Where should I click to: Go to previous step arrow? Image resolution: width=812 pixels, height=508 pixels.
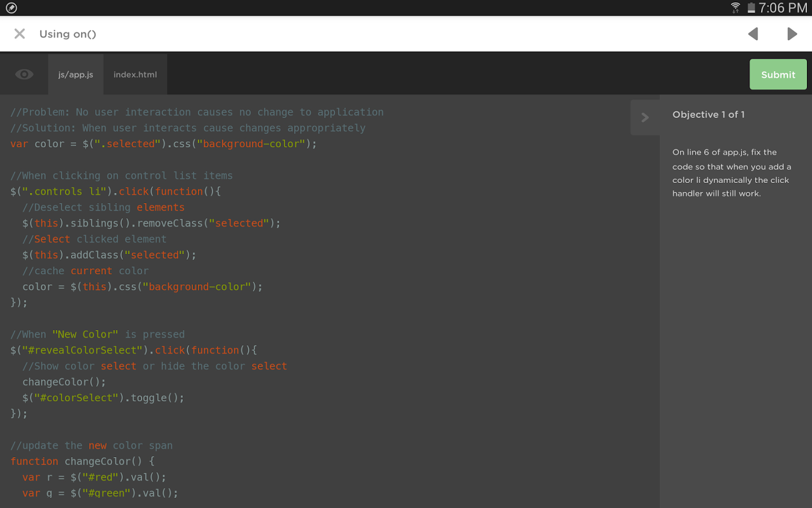point(753,34)
